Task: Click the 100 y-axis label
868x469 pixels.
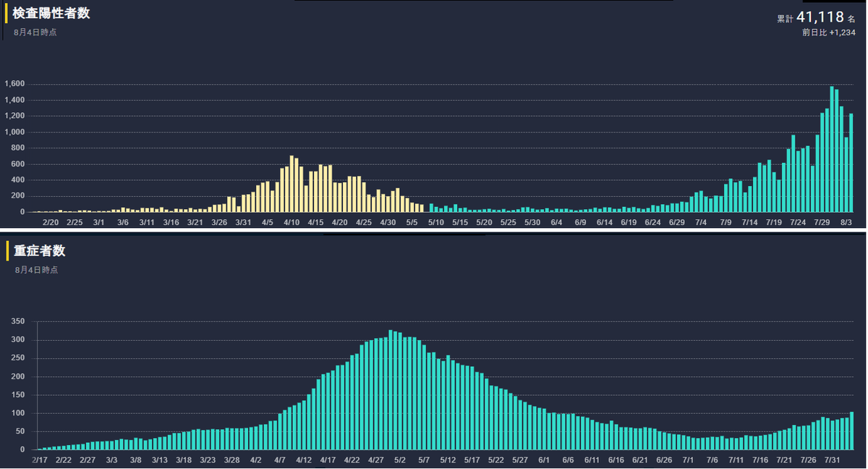Action: [19, 413]
